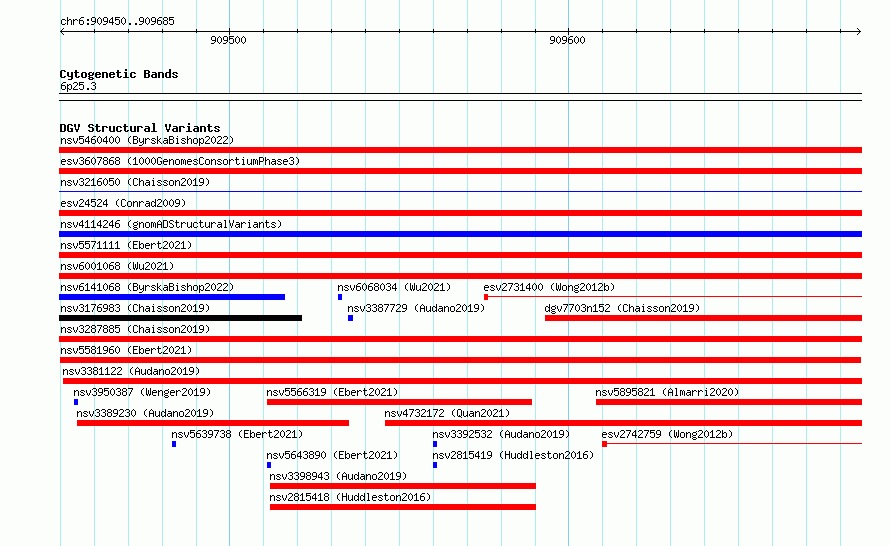This screenshot has width=890, height=546.
Task: Click the black bar under nsv3176983
Action: [180, 318]
